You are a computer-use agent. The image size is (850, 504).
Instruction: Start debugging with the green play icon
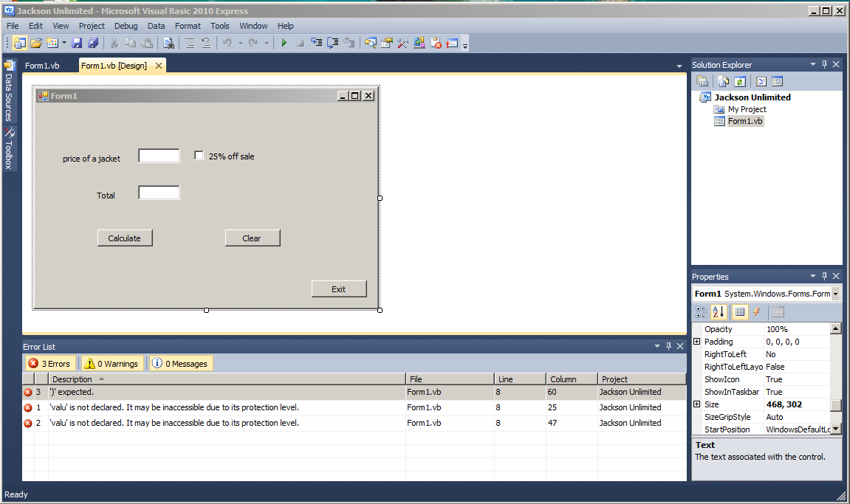pos(284,43)
